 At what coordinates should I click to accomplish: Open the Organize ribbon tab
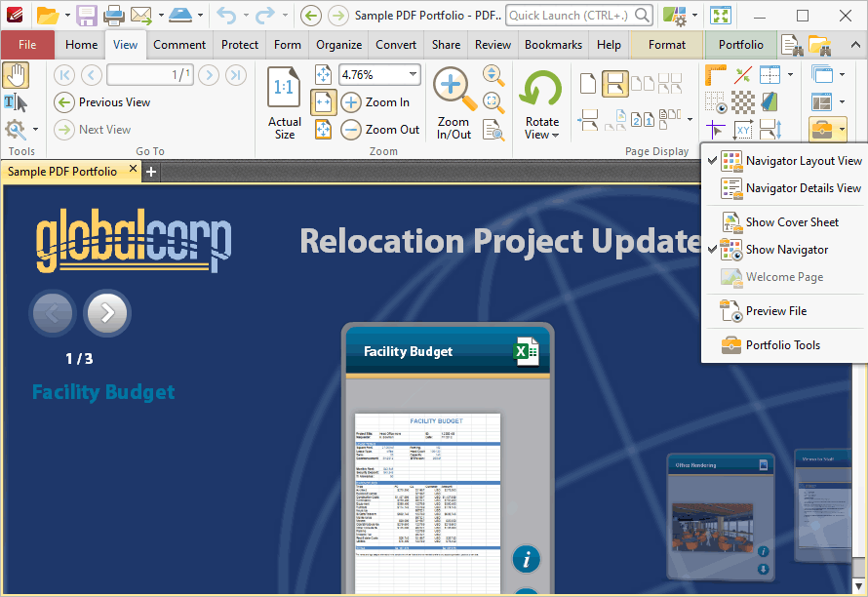pos(338,45)
